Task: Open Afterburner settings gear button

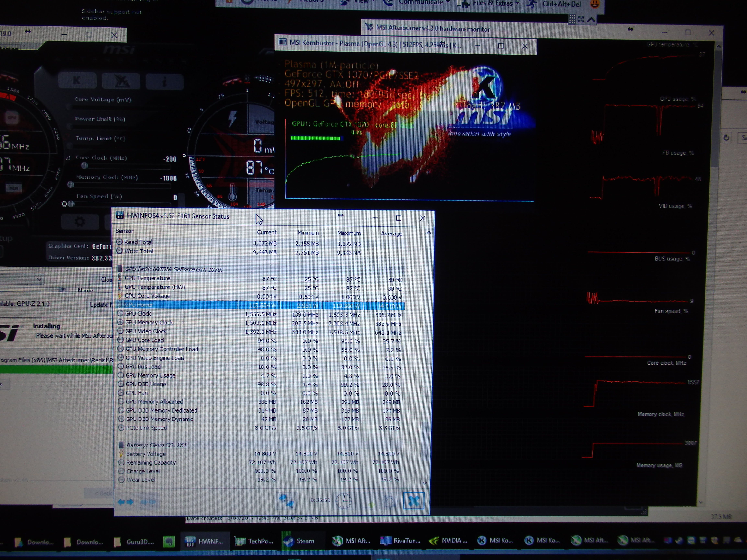Action: [x=80, y=222]
